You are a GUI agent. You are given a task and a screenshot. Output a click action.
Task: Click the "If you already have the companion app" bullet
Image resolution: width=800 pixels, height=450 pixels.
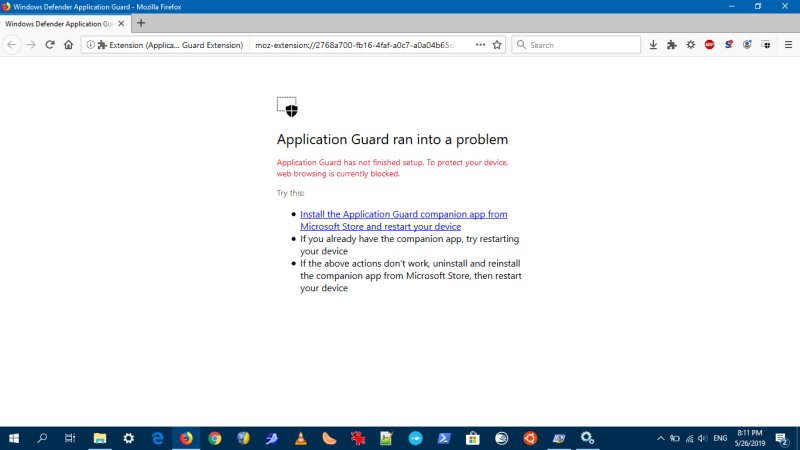[409, 245]
